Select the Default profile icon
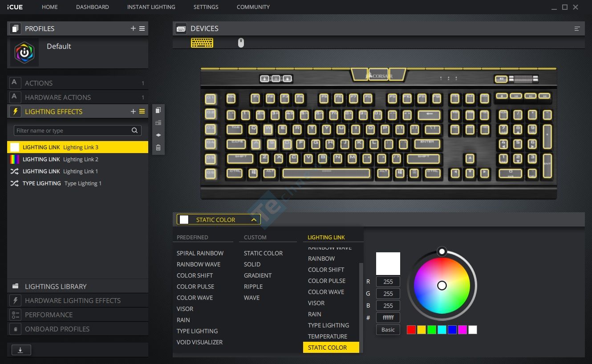The width and height of the screenshot is (592, 364). coord(24,53)
